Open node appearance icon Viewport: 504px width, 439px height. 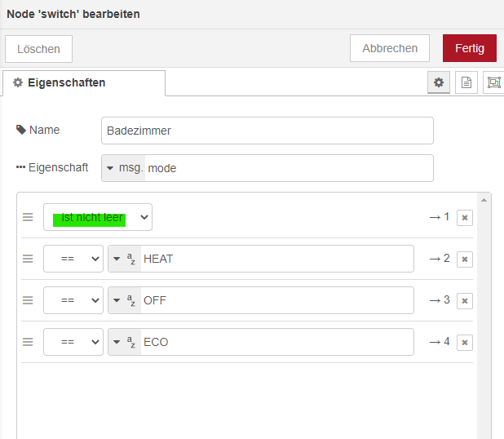tap(493, 82)
